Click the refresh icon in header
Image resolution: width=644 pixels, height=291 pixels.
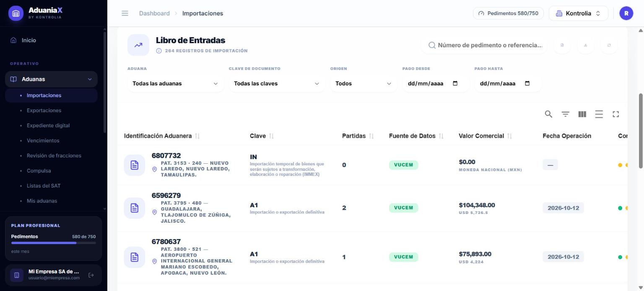609,45
